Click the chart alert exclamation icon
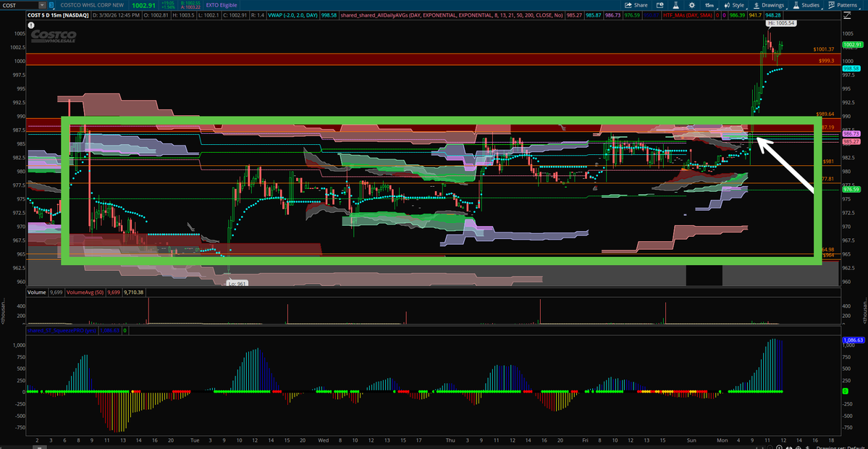This screenshot has height=449, width=868. 32,25
